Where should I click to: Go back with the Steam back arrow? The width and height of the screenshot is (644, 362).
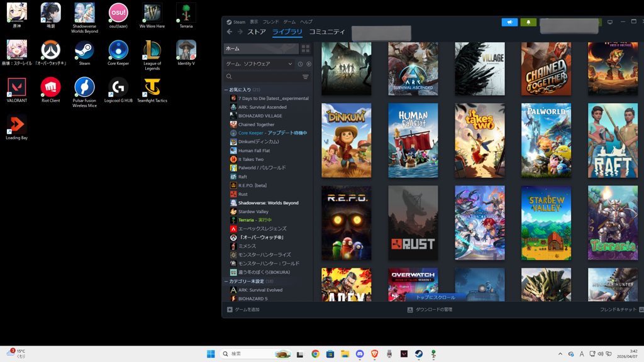pos(229,31)
